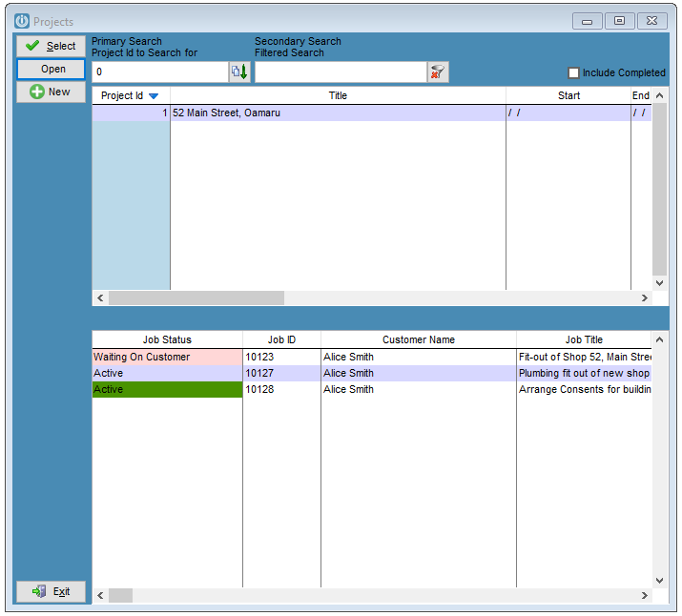Select job 10123 Waiting On Customer row

click(371, 357)
